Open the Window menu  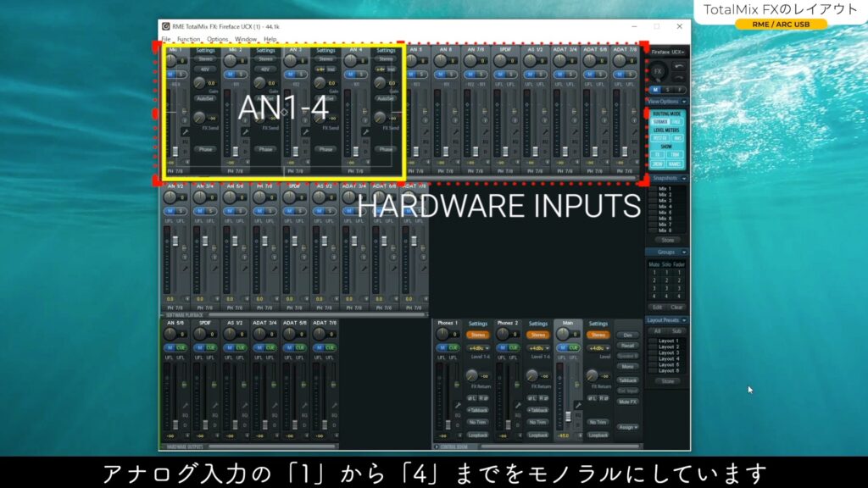point(246,39)
